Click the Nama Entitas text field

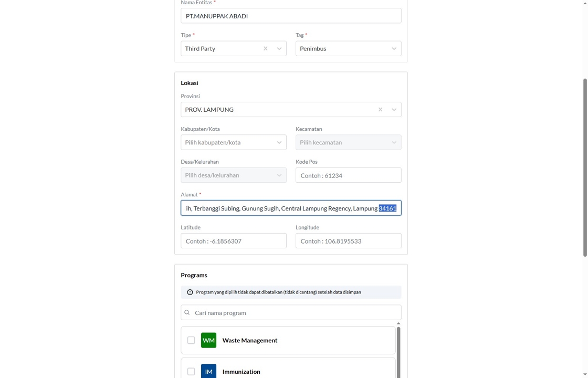tap(291, 16)
